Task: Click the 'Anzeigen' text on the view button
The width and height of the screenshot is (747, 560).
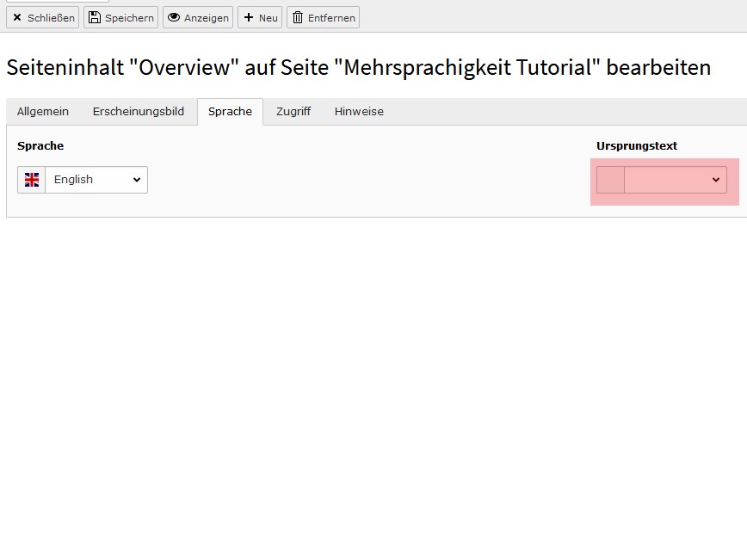Action: 207,18
